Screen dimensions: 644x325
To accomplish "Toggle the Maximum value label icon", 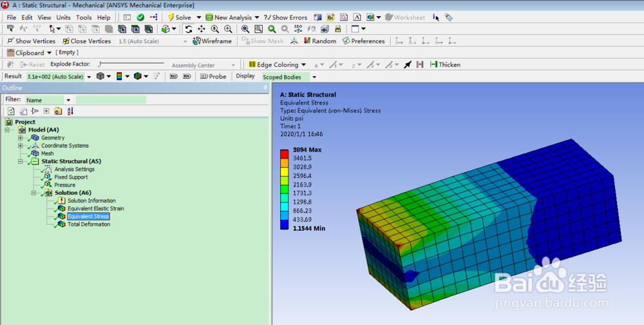I will [173, 77].
